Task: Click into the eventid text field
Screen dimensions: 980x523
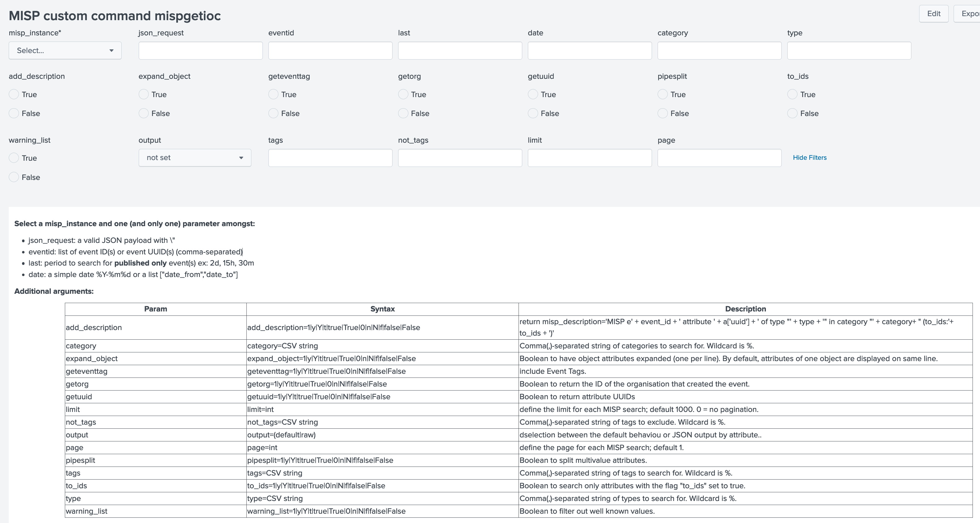Action: [330, 51]
